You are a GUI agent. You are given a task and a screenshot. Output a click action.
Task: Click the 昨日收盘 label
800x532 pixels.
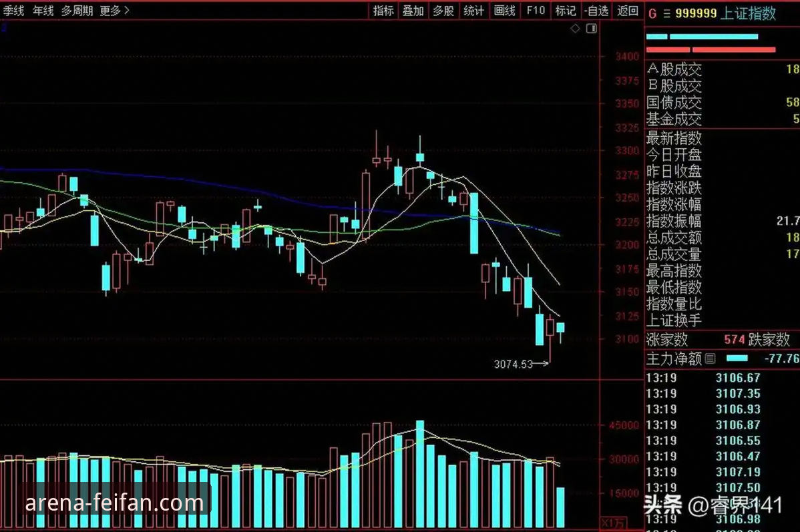(674, 172)
